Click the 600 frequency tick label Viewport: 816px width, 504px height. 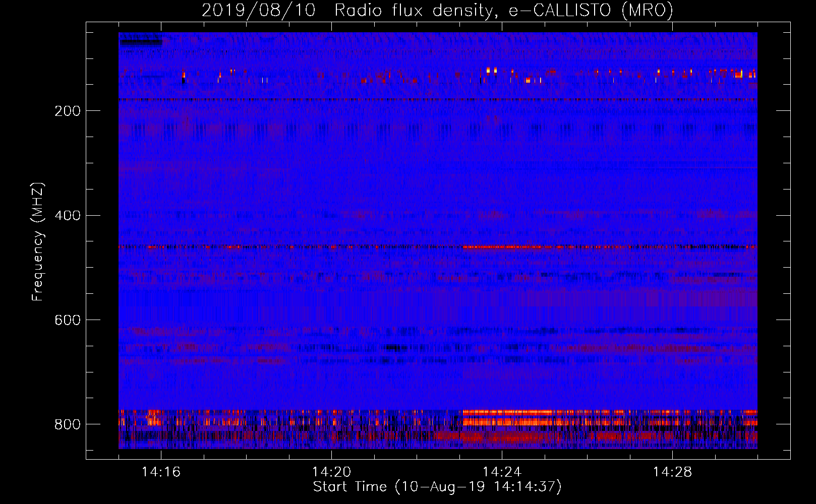(68, 320)
